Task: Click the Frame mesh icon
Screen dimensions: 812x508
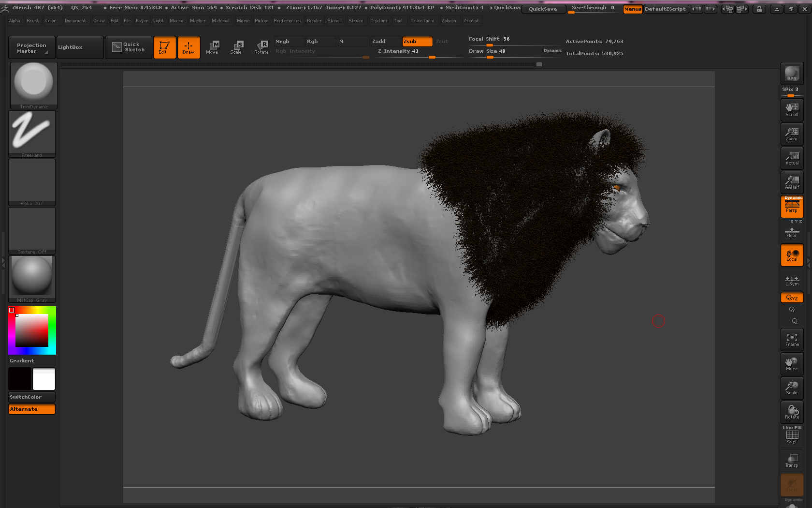Action: (x=792, y=340)
